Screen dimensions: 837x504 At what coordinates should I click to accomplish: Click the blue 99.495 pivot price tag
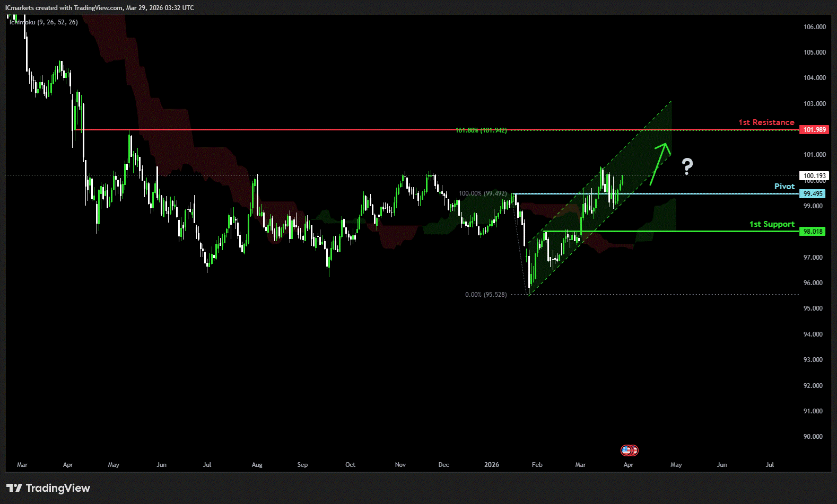pos(813,194)
